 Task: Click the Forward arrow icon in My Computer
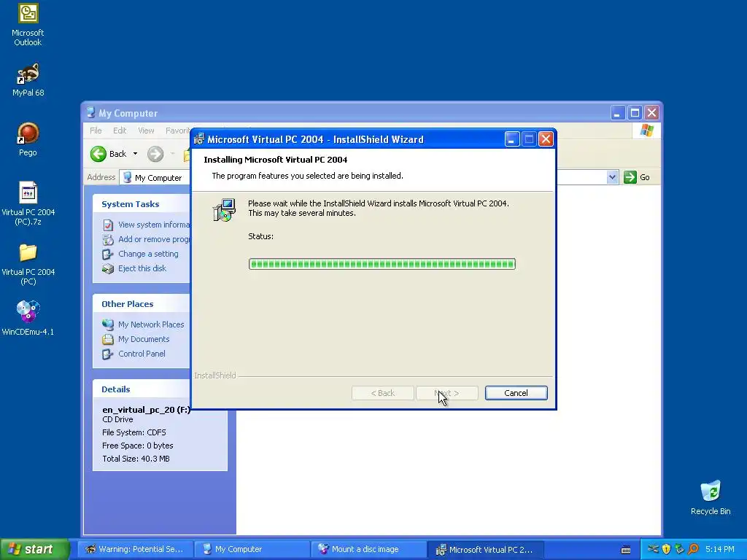point(155,154)
